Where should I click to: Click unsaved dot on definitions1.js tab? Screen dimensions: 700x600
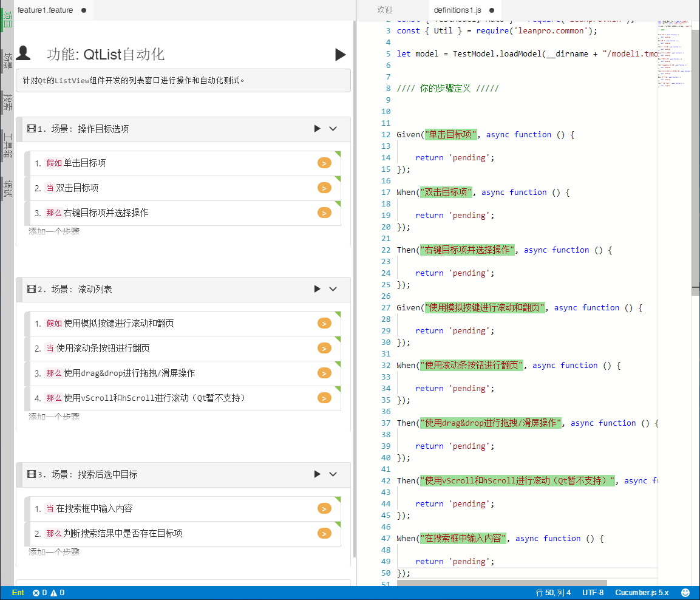(x=492, y=10)
